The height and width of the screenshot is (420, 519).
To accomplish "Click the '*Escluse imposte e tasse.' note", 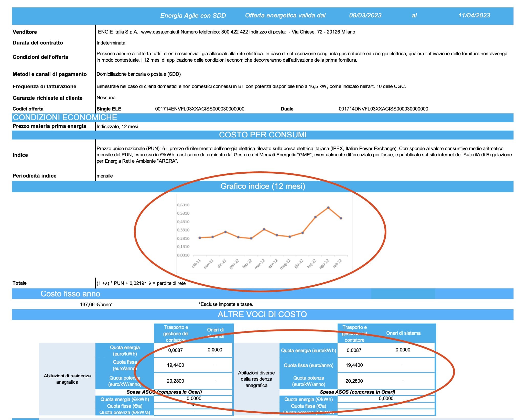I will [226, 304].
